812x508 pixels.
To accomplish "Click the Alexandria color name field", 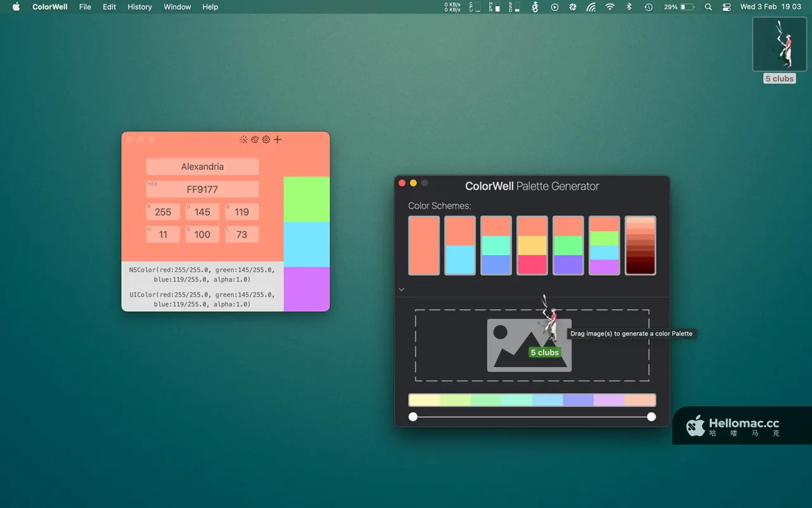I will click(x=202, y=166).
